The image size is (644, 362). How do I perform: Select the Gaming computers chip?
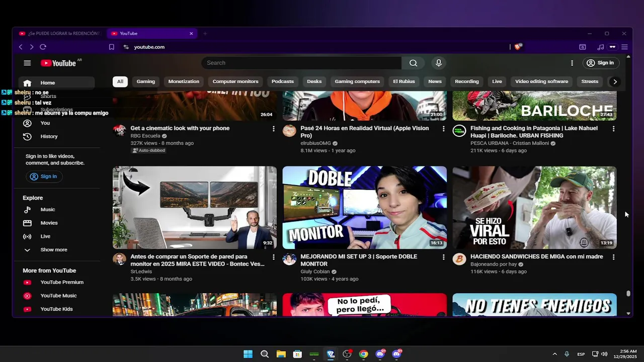[357, 81]
